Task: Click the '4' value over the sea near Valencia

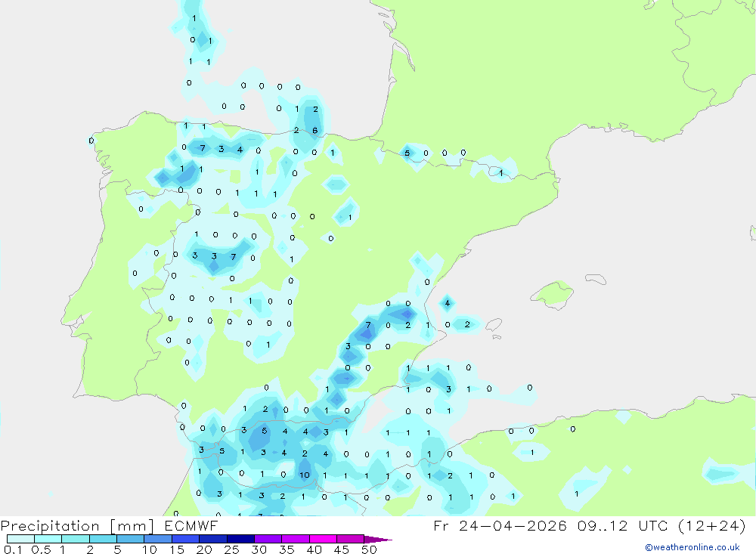Action: [447, 303]
